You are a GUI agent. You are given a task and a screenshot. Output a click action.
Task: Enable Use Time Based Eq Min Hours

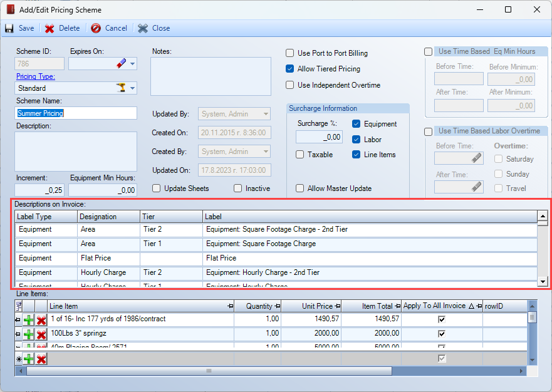pyautogui.click(x=428, y=52)
